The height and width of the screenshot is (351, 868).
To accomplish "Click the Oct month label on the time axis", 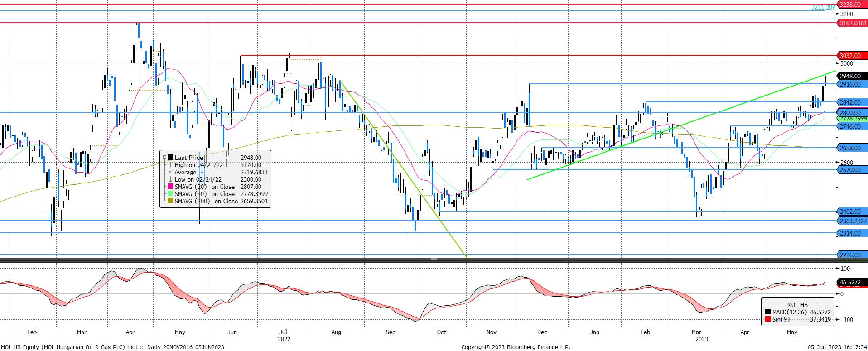I will pyautogui.click(x=442, y=332).
